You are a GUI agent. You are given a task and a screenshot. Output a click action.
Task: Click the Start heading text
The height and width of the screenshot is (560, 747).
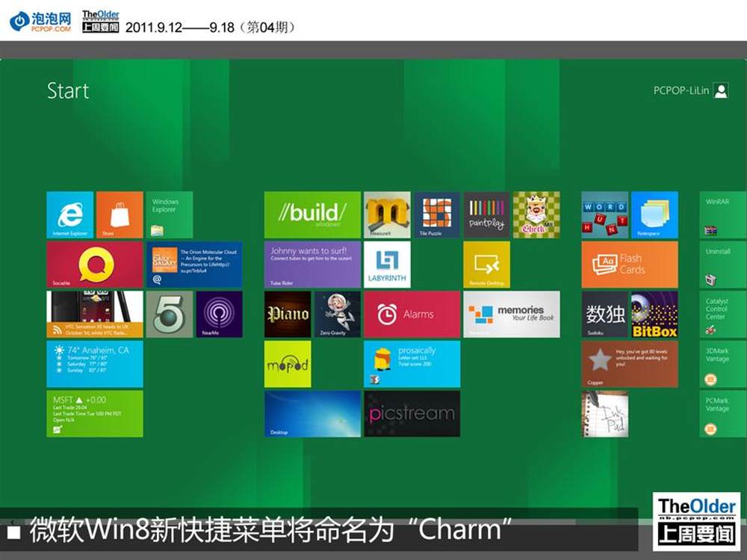click(68, 90)
